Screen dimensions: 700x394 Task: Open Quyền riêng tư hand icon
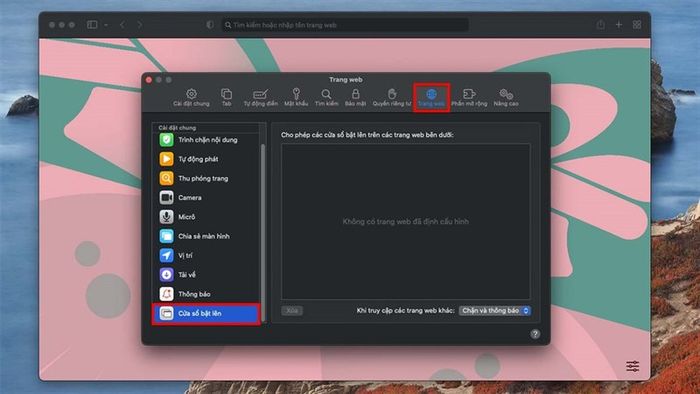click(392, 97)
